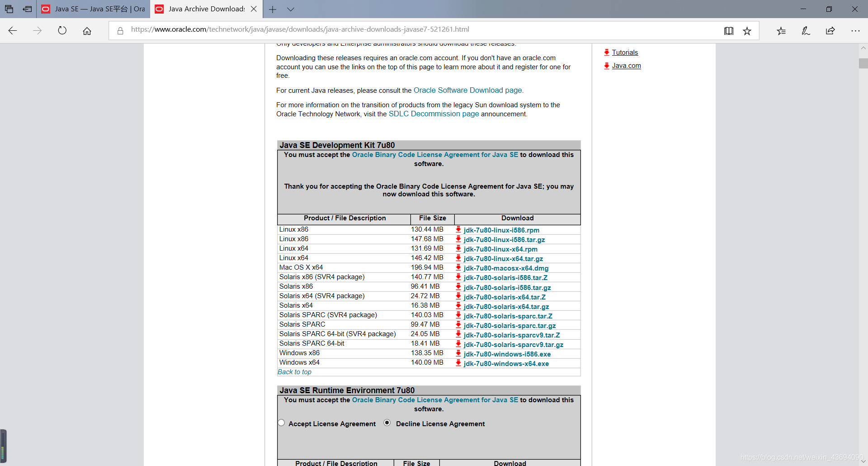The width and height of the screenshot is (868, 466).
Task: Switch to the Java SE platform tab
Action: tap(93, 9)
